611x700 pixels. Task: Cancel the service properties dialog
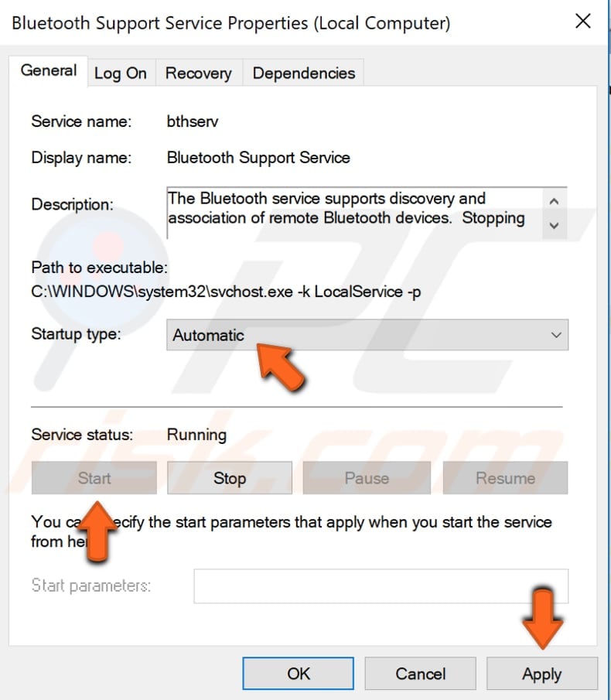click(x=420, y=673)
